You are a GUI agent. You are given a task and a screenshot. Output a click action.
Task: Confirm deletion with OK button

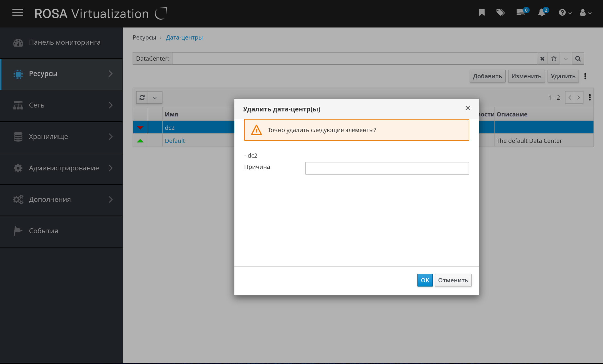pyautogui.click(x=425, y=280)
